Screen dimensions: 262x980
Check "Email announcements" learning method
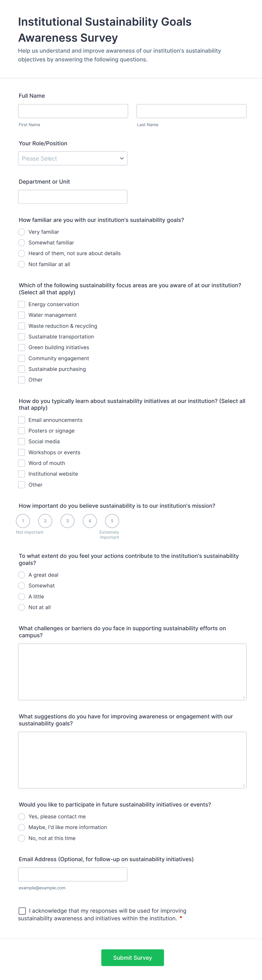click(x=22, y=420)
